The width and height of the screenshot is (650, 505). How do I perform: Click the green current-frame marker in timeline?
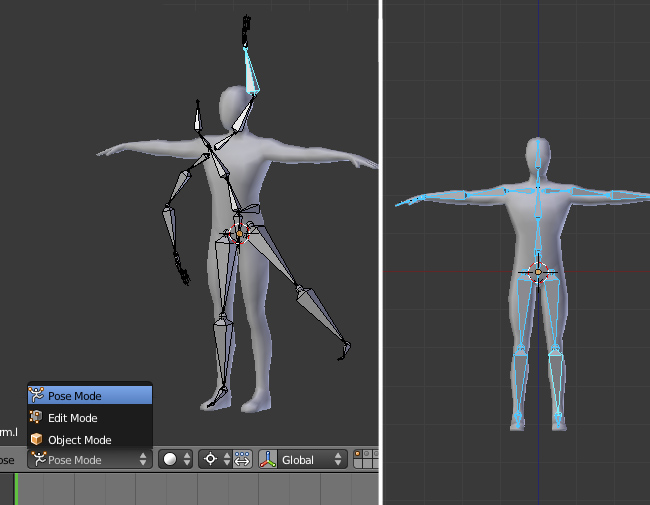16,489
